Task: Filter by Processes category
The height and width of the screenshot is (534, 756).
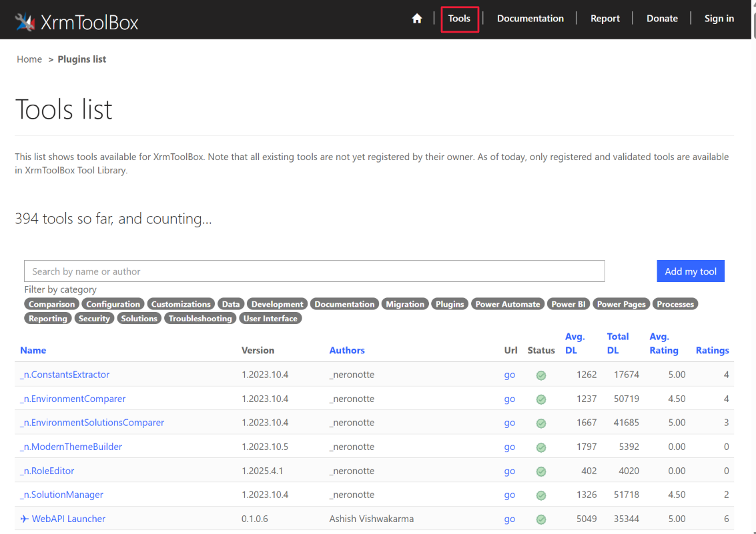Action: click(x=675, y=304)
